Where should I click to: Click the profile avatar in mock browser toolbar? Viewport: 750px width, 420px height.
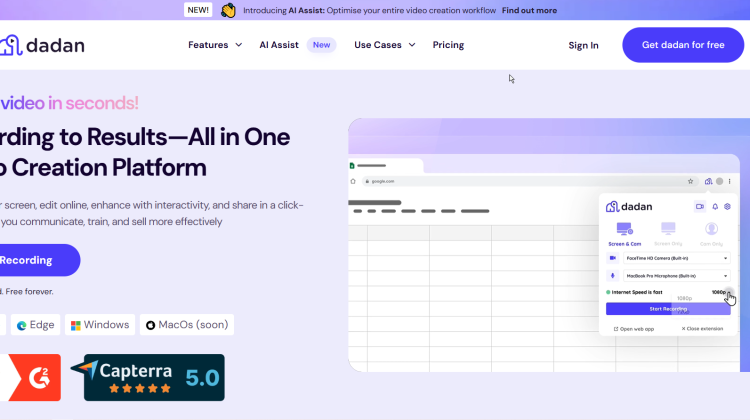tap(719, 181)
